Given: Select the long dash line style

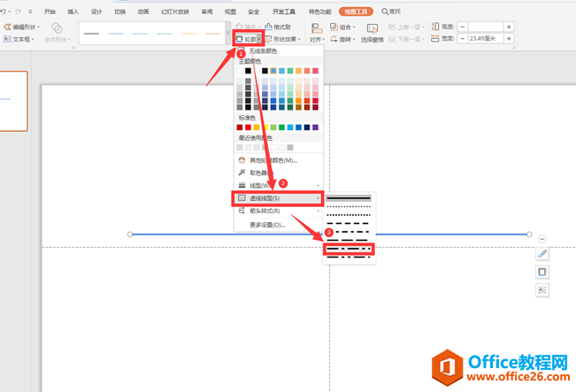Looking at the screenshot, I should click(x=349, y=241).
